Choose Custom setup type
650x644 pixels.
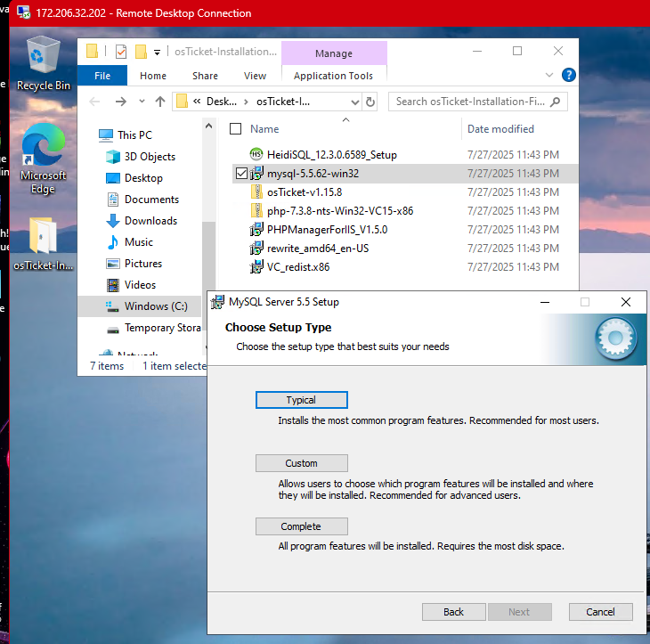point(301,463)
